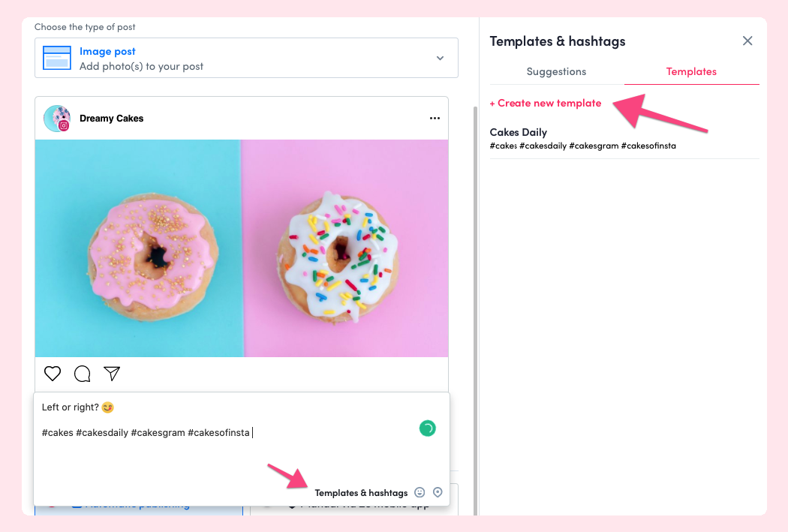Viewport: 788px width, 532px height.
Task: Open the three-dot post options menu
Action: pos(435,118)
